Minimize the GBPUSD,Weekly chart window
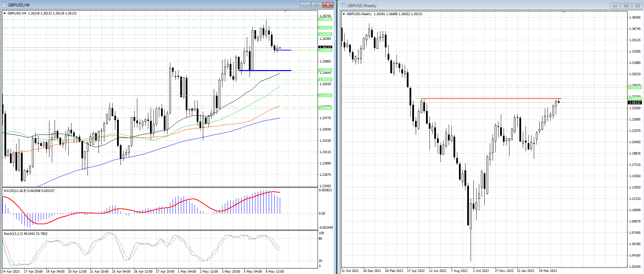644x274 pixels. tap(615, 6)
